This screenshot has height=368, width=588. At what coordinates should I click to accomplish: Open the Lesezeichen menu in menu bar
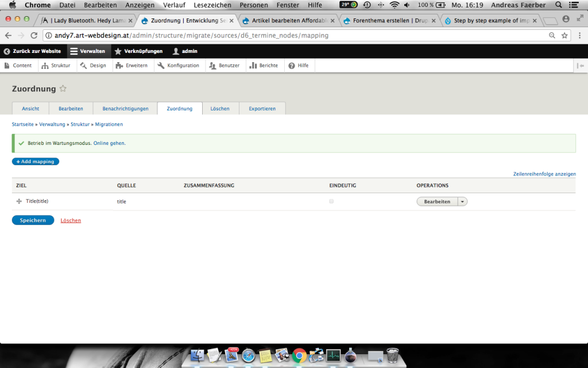coord(212,5)
